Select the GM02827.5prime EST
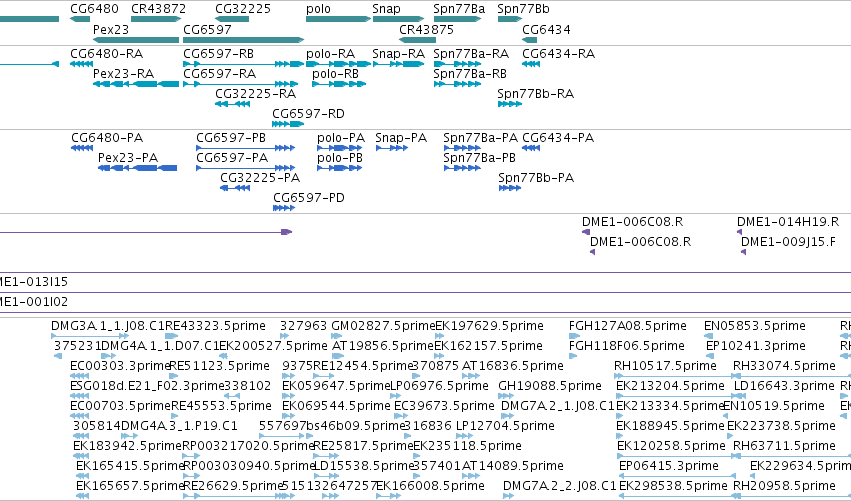Image resolution: width=851 pixels, height=501 pixels. tap(336, 336)
